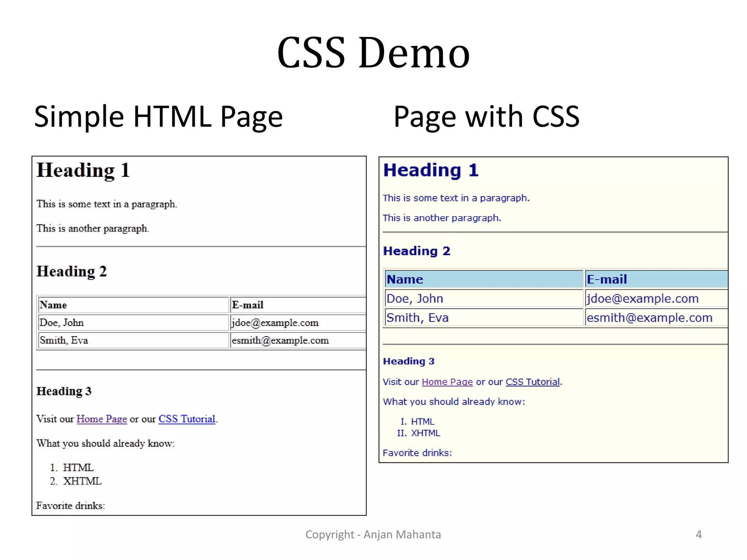The height and width of the screenshot is (560, 747).
Task: Select the 'Page with CSS' subtitle
Action: (487, 116)
